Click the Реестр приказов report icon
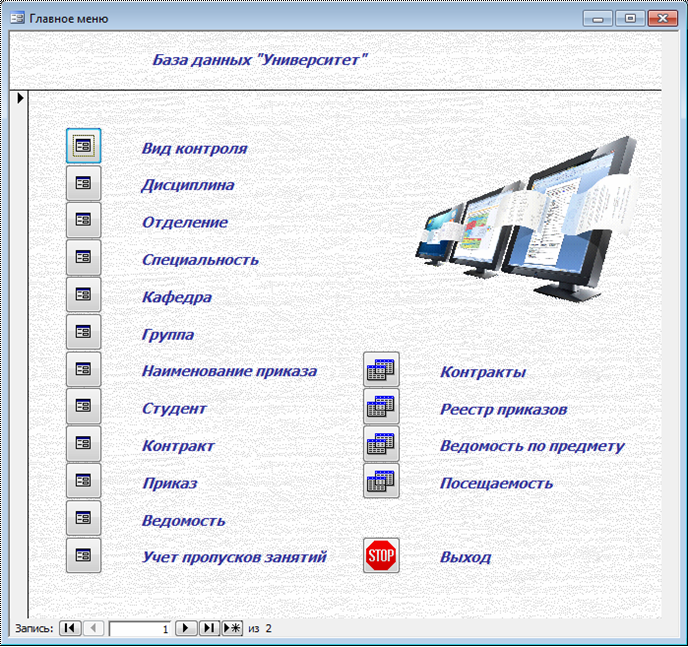The height and width of the screenshot is (647, 688). coord(381,407)
